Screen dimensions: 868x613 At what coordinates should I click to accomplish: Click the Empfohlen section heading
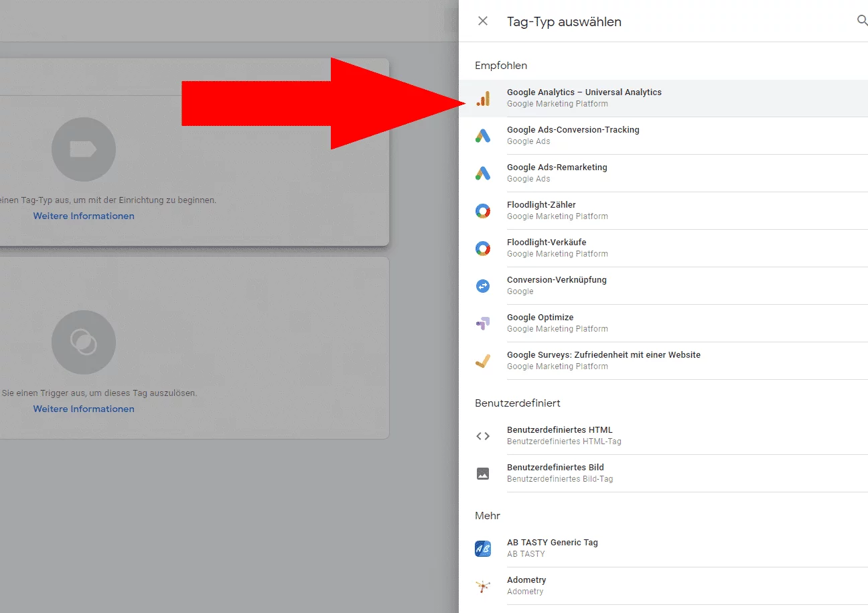pos(501,66)
